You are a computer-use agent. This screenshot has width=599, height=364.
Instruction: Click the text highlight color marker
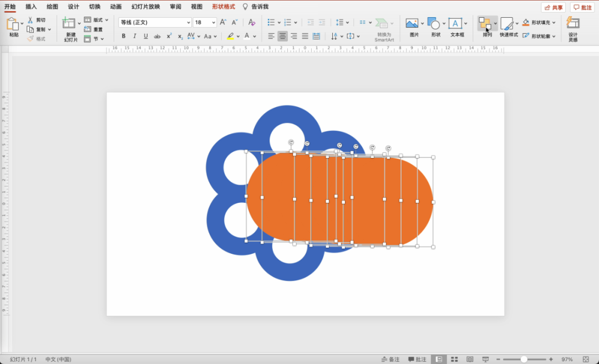(x=230, y=36)
